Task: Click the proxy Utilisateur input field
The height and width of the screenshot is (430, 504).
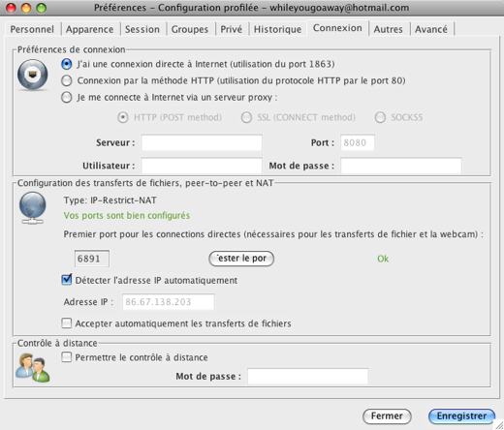Action: 202,166
